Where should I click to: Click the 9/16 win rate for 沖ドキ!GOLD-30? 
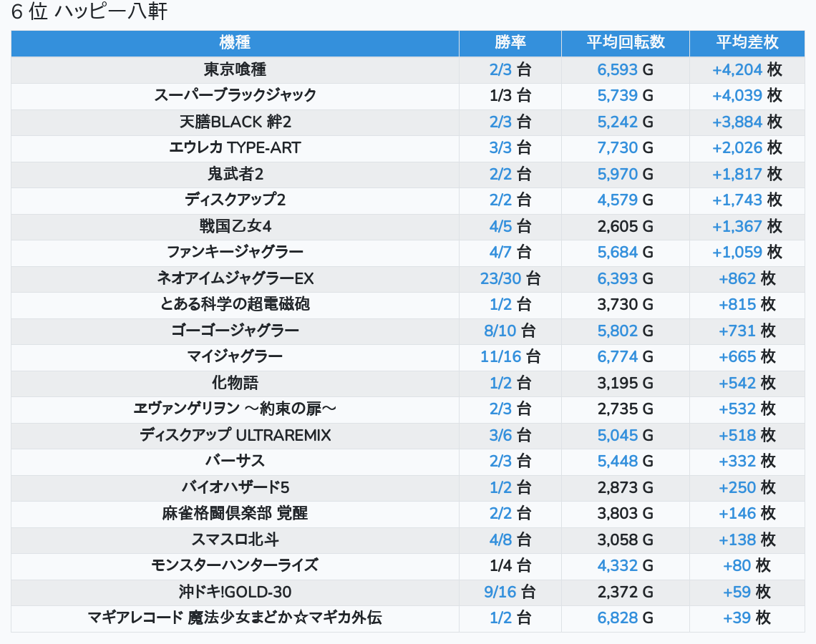(500, 592)
